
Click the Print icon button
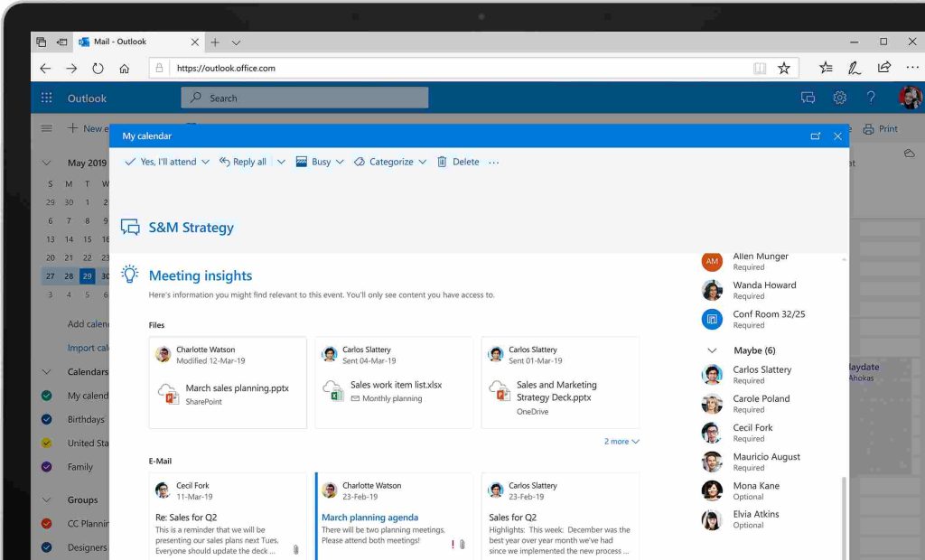[x=868, y=128]
